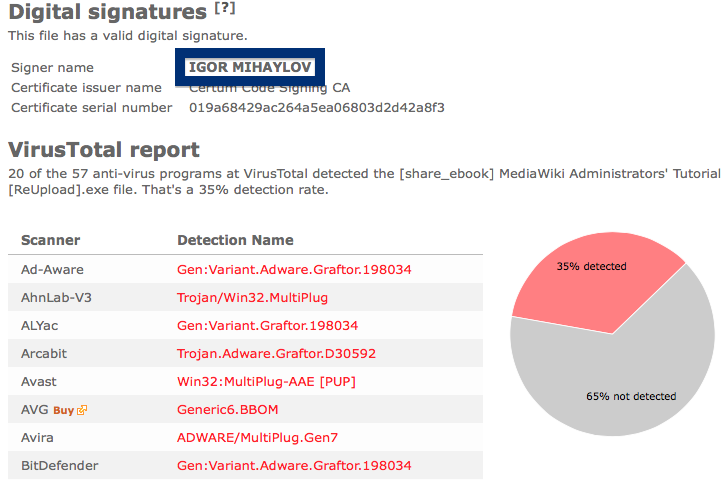The image size is (726, 480).
Task: Click the Generic6.BBOM detection name
Action: (x=227, y=410)
